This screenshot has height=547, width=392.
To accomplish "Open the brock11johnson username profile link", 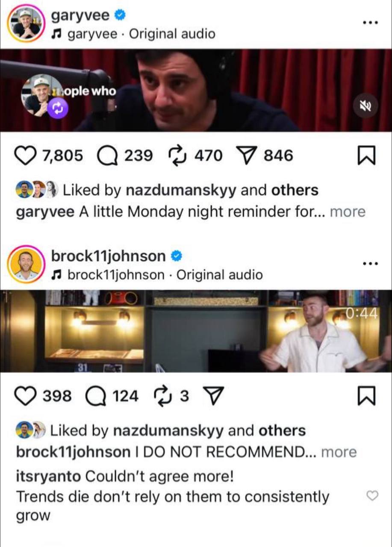I will (x=108, y=256).
